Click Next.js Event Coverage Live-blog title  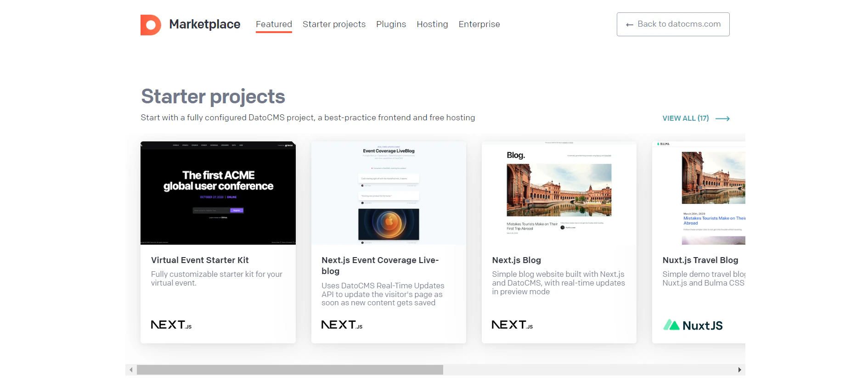coord(380,266)
